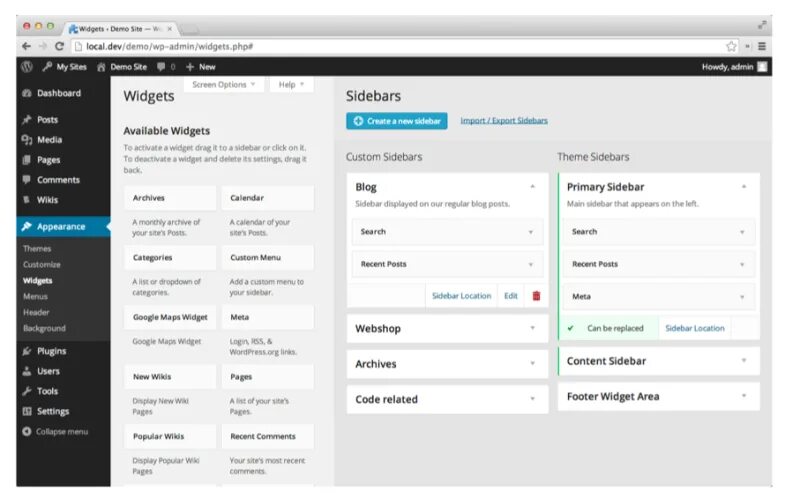
Task: Click Create a new sidebar button
Action: (x=397, y=121)
